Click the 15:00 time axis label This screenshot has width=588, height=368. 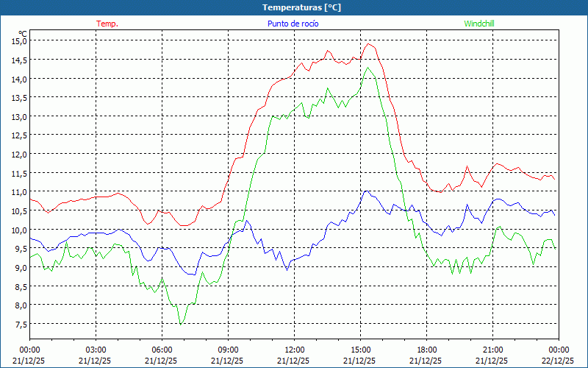click(x=360, y=350)
